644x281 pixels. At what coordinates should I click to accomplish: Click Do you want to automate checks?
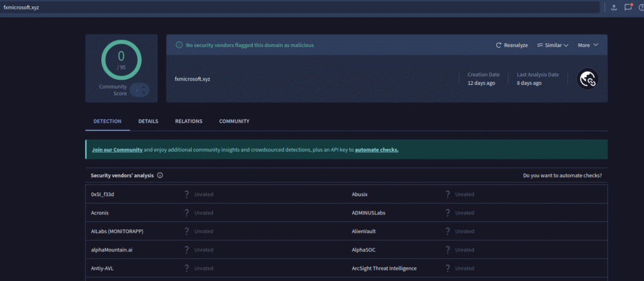(562, 175)
